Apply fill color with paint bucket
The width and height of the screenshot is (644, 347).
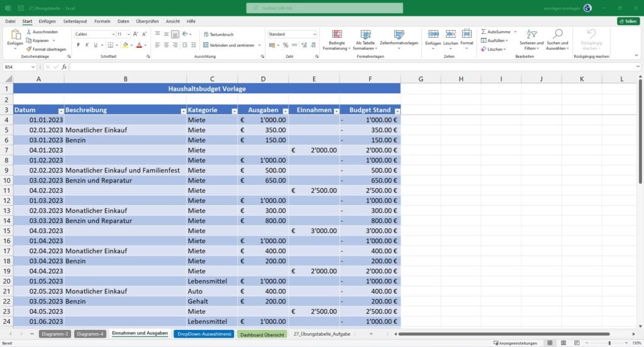pyautogui.click(x=126, y=45)
